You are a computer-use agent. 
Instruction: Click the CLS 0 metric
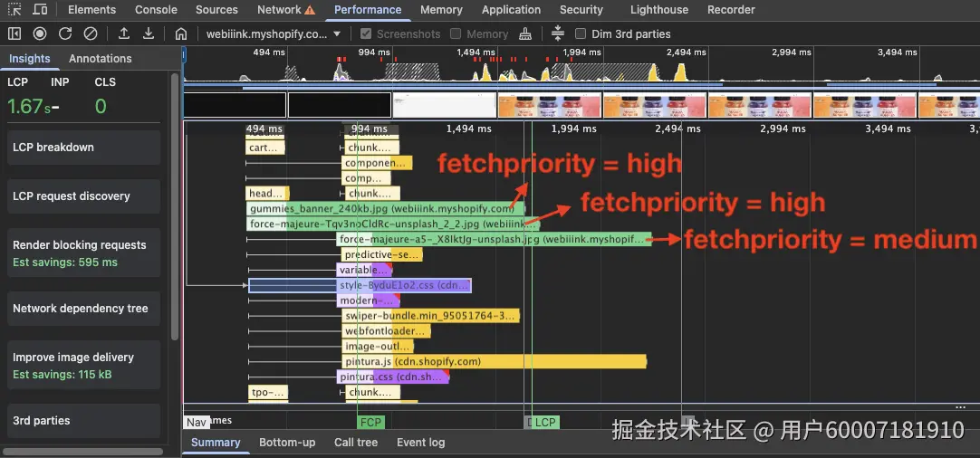pyautogui.click(x=101, y=106)
